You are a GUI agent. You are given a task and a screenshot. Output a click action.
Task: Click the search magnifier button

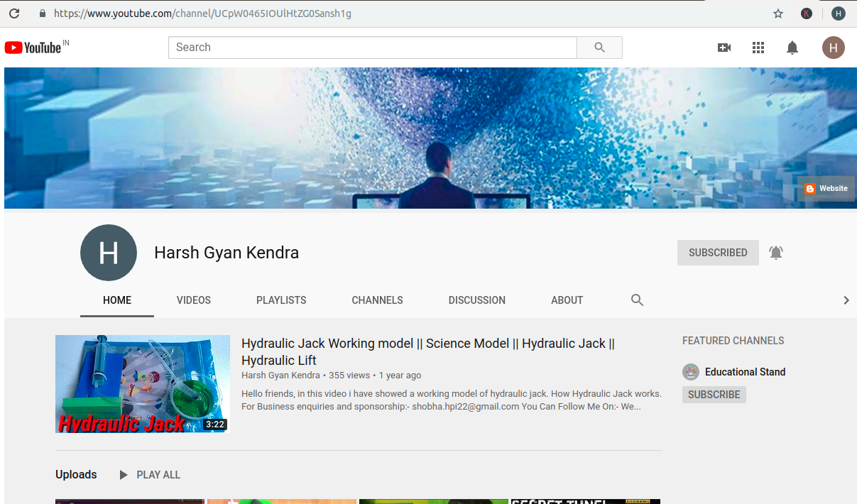tap(600, 48)
